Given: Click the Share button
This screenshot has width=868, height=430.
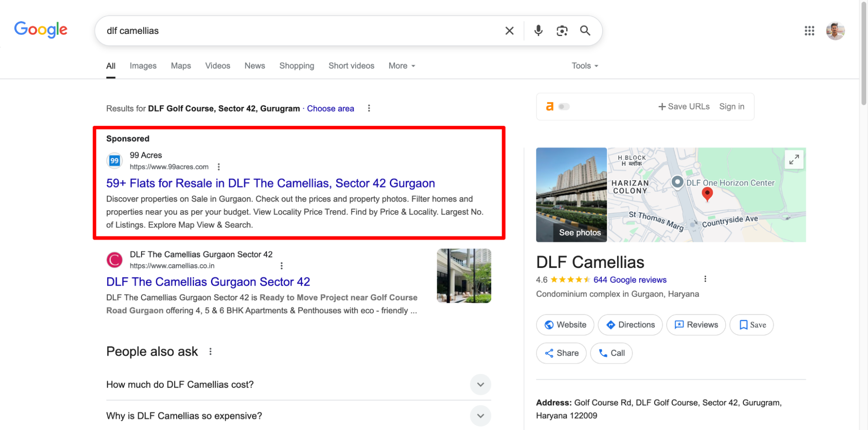Looking at the screenshot, I should click(561, 353).
